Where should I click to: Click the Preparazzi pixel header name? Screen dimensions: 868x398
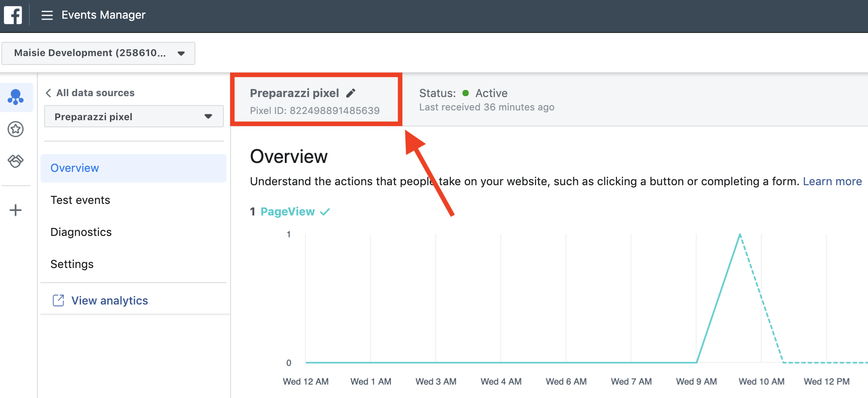pyautogui.click(x=294, y=93)
